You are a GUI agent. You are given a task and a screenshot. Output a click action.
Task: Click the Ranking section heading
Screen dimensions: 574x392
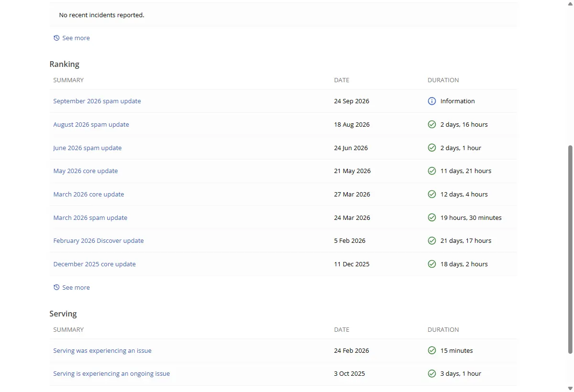pos(65,64)
